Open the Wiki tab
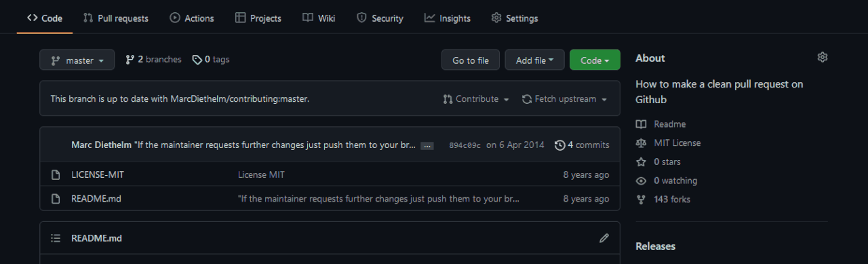 pos(319,18)
